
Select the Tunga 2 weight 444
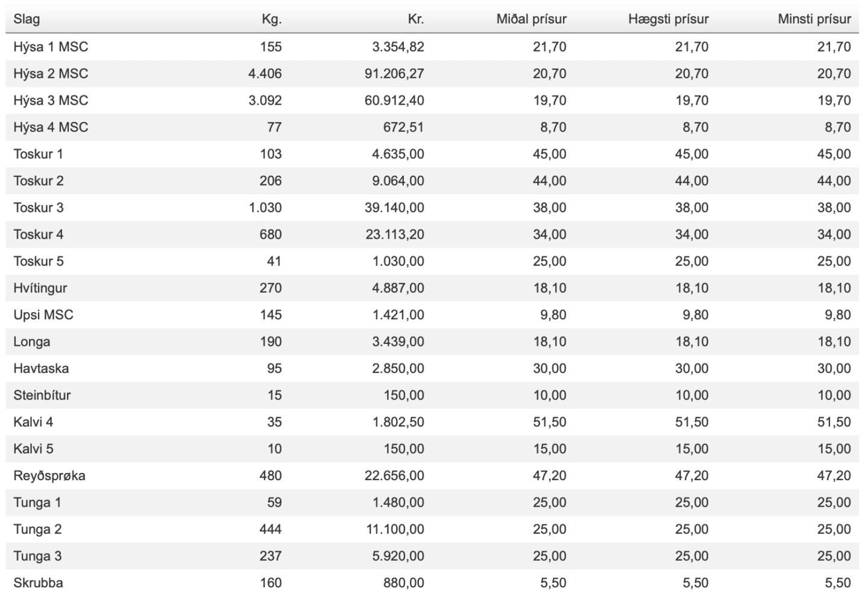pos(271,530)
